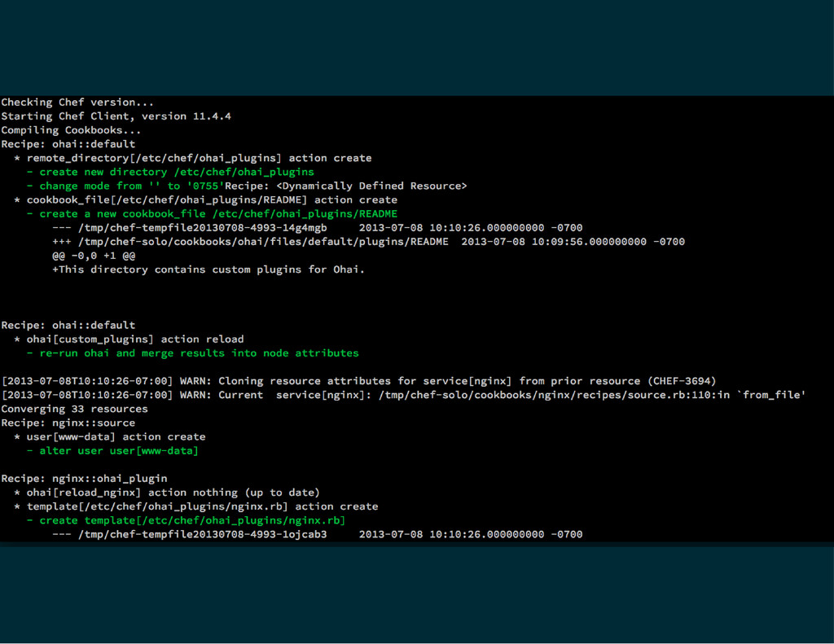The height and width of the screenshot is (644, 834).
Task: Select 're-run ohai and merge results' green line
Action: pyautogui.click(x=192, y=353)
